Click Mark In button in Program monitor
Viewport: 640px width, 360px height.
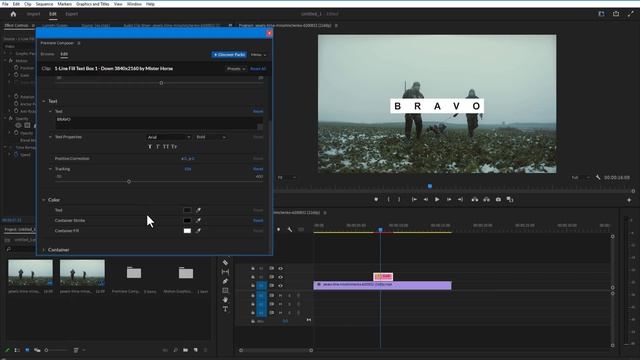[x=388, y=200]
